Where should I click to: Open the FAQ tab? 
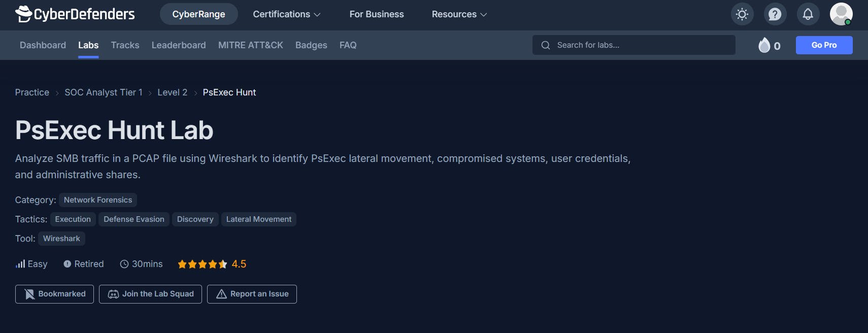[x=348, y=45]
